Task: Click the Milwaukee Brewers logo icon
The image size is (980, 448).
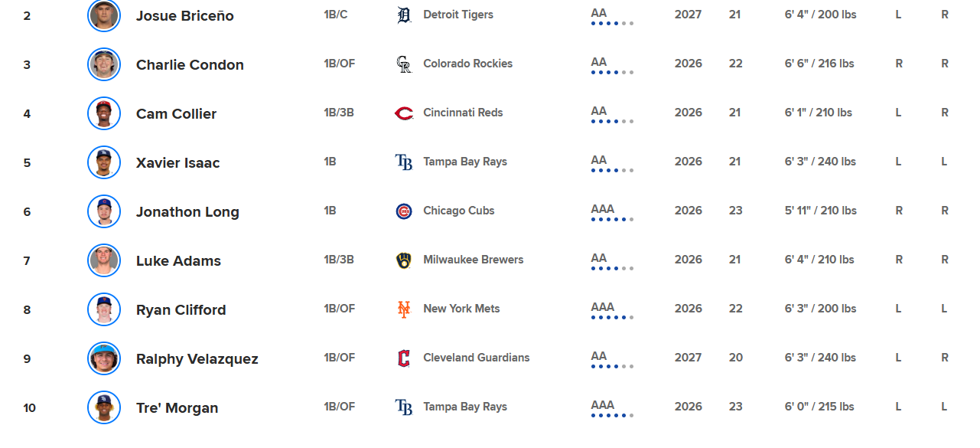Action: (404, 260)
